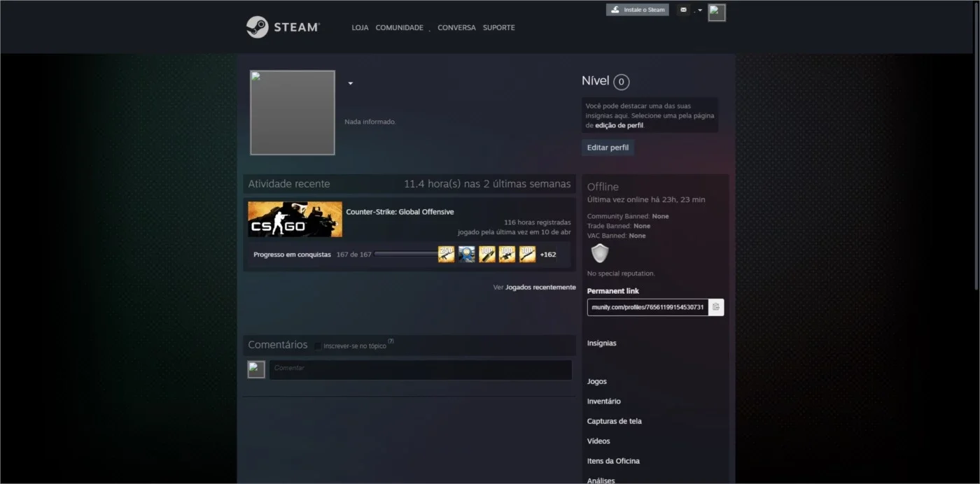
Task: Click the Progresso em conquistas label
Action: [292, 255]
